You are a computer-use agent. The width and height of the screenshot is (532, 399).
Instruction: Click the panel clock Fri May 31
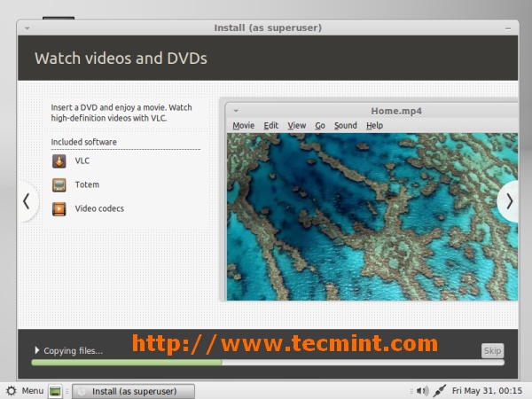point(487,391)
